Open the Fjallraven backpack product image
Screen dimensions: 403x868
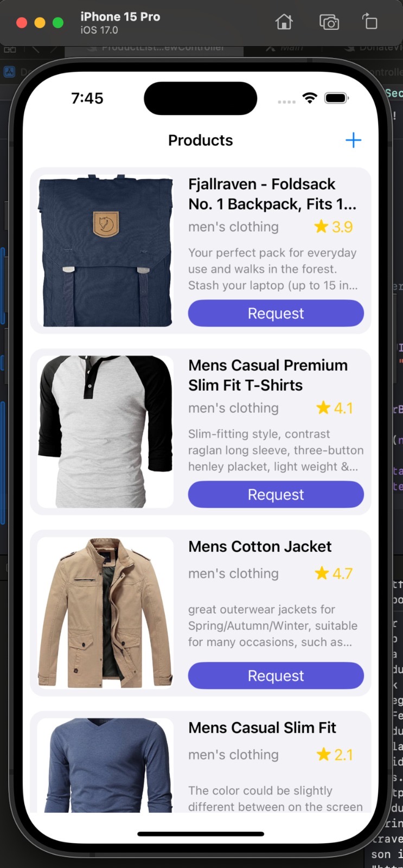point(105,251)
